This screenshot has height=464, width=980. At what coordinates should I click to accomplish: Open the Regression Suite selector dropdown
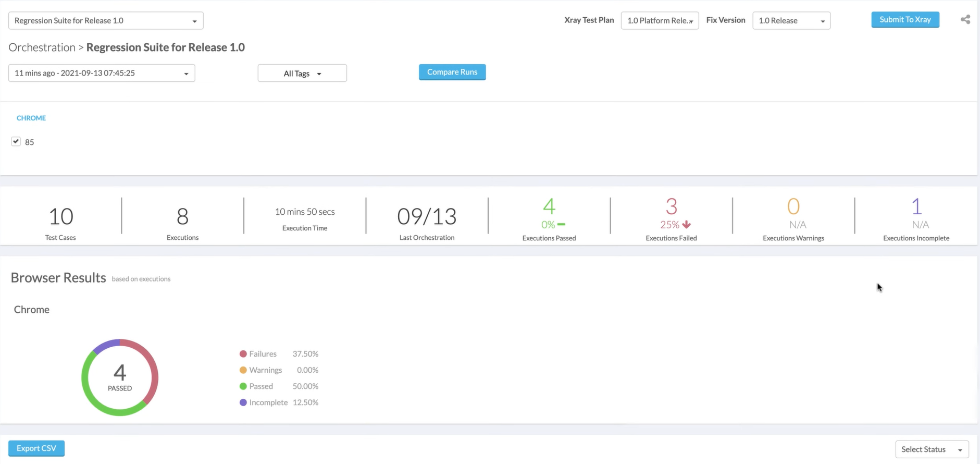106,21
